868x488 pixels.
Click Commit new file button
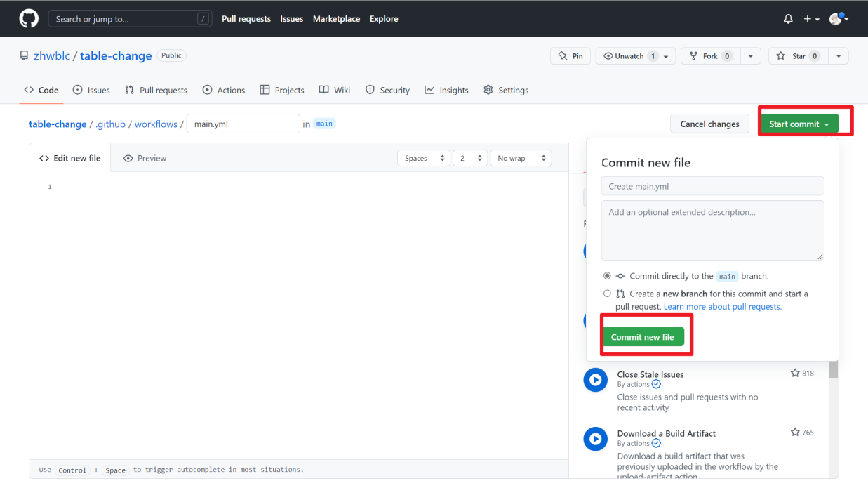click(x=643, y=337)
